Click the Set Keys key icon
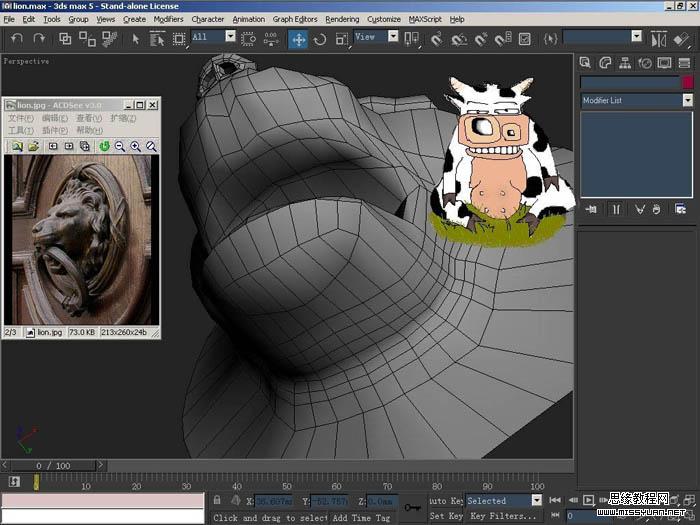Screen dimensions: 700x525 412,508
